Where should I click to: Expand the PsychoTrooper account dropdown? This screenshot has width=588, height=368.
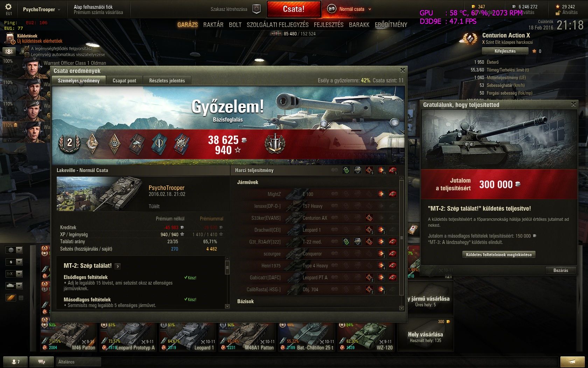(x=41, y=9)
